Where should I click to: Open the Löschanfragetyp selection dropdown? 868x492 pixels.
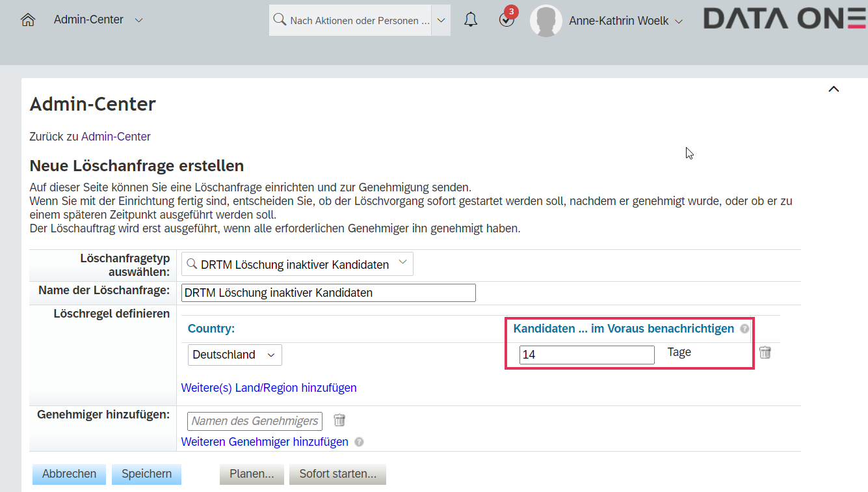[x=402, y=263]
